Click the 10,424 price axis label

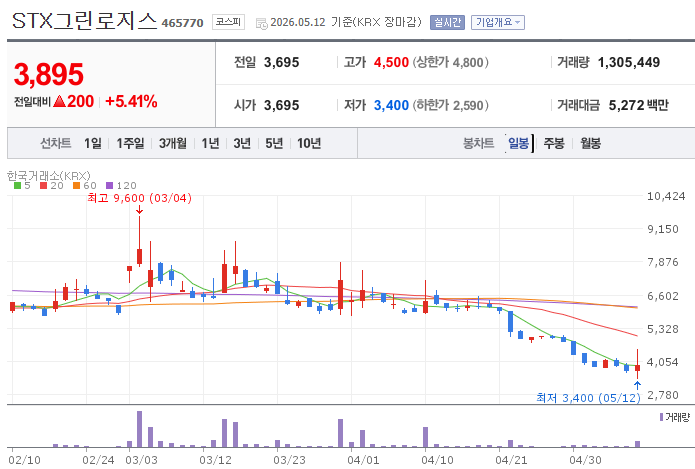click(666, 196)
